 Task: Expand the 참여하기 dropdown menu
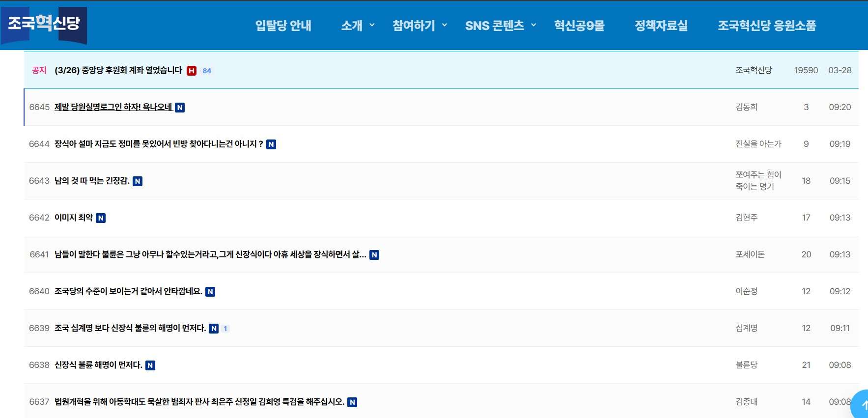[420, 26]
